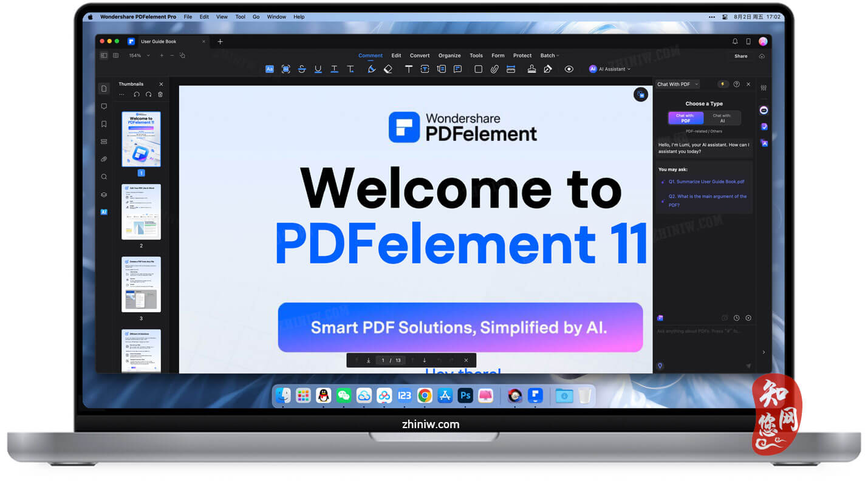
Task: Collapse the right panel with chevron arrow
Action: coord(764,352)
